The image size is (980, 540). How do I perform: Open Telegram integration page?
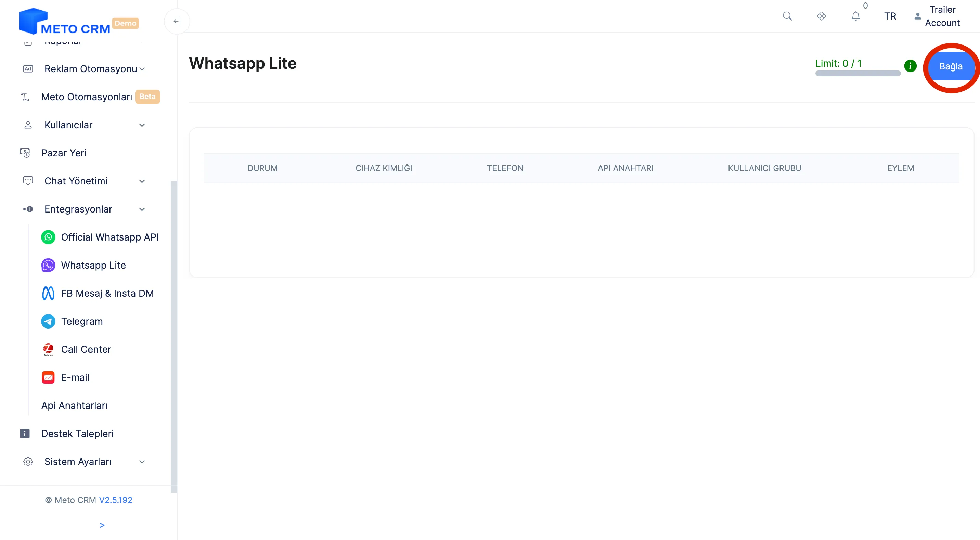[82, 321]
